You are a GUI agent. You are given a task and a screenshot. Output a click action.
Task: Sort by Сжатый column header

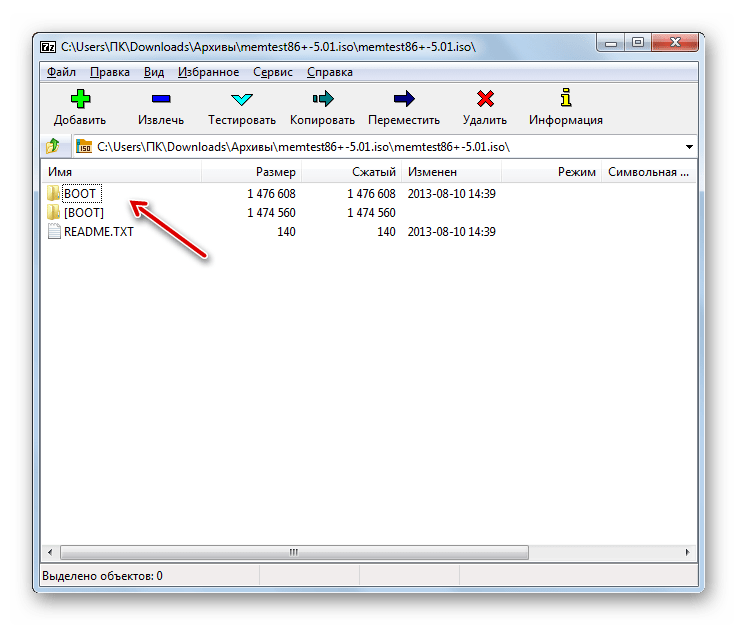coord(351,172)
